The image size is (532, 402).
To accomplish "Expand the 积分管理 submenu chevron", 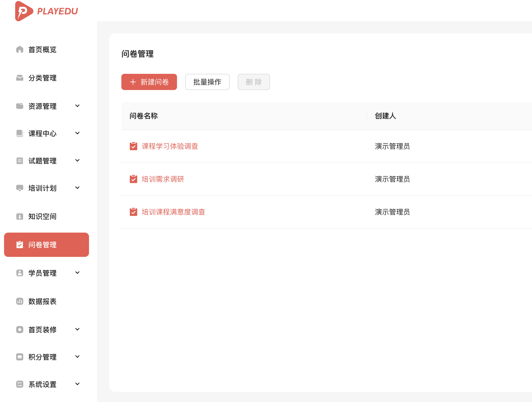I will click(78, 357).
